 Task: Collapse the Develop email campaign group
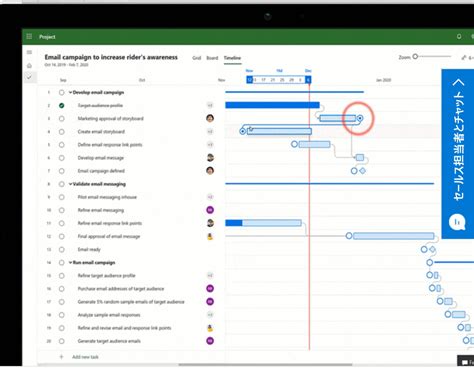point(70,92)
